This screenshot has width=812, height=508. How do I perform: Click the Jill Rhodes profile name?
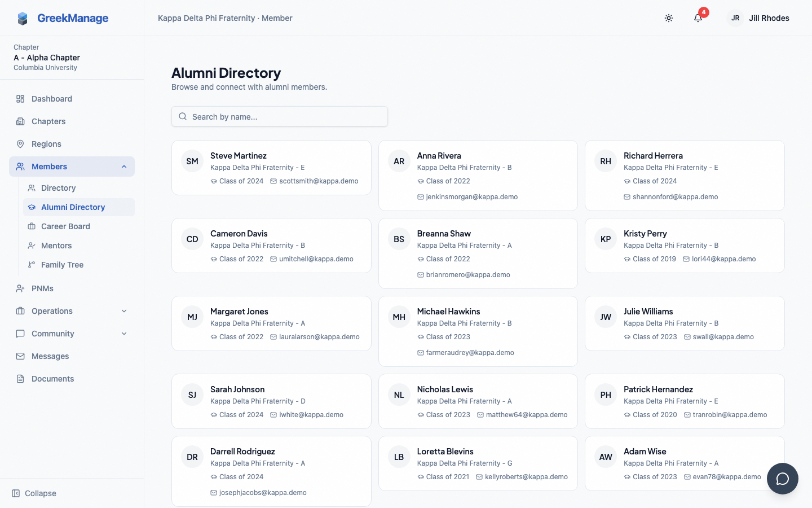pos(769,18)
